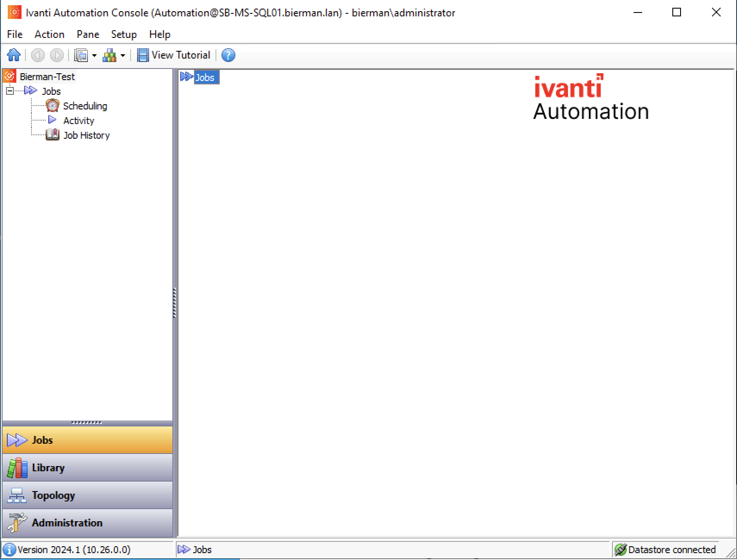
Task: Click the vertical pane splitter handle
Action: point(175,303)
